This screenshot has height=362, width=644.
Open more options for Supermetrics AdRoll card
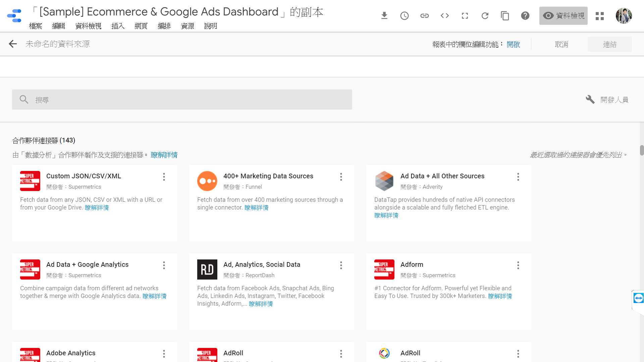coord(341,354)
